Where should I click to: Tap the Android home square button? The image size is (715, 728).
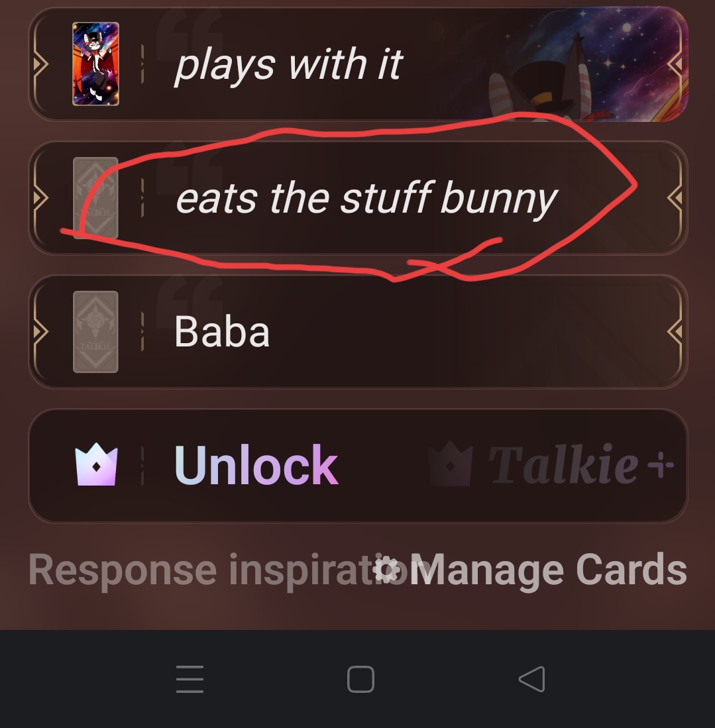[x=360, y=679]
